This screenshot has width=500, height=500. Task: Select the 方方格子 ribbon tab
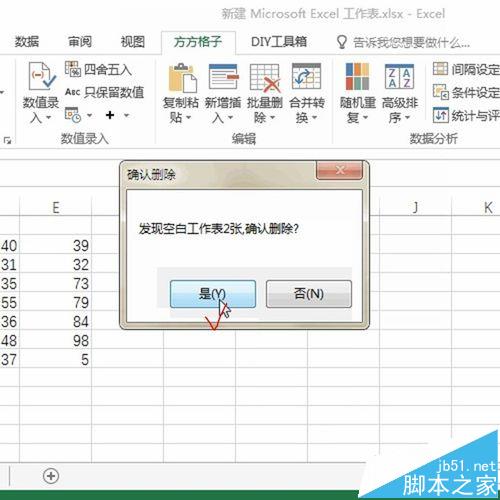click(198, 42)
